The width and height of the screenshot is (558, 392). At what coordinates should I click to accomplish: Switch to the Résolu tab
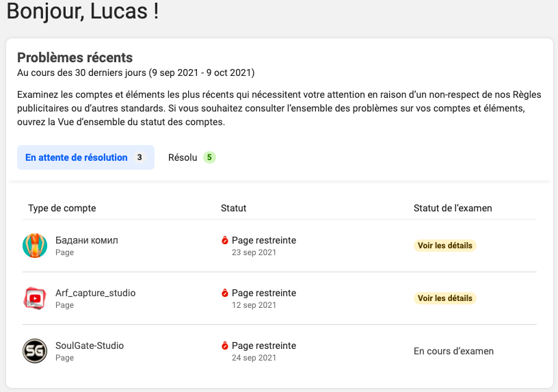point(191,157)
